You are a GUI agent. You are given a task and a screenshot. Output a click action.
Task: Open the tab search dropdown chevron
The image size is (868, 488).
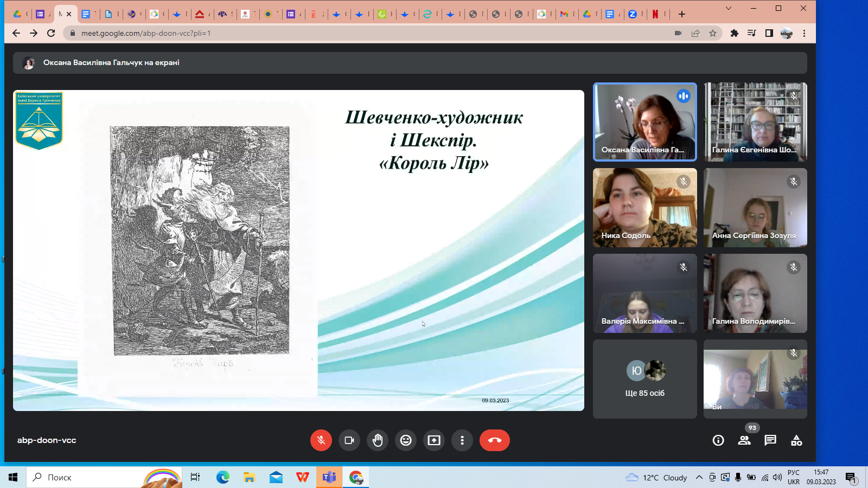tap(729, 9)
